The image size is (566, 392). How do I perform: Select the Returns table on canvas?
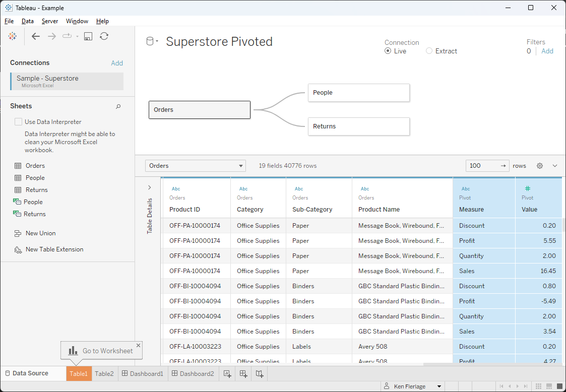tap(359, 126)
